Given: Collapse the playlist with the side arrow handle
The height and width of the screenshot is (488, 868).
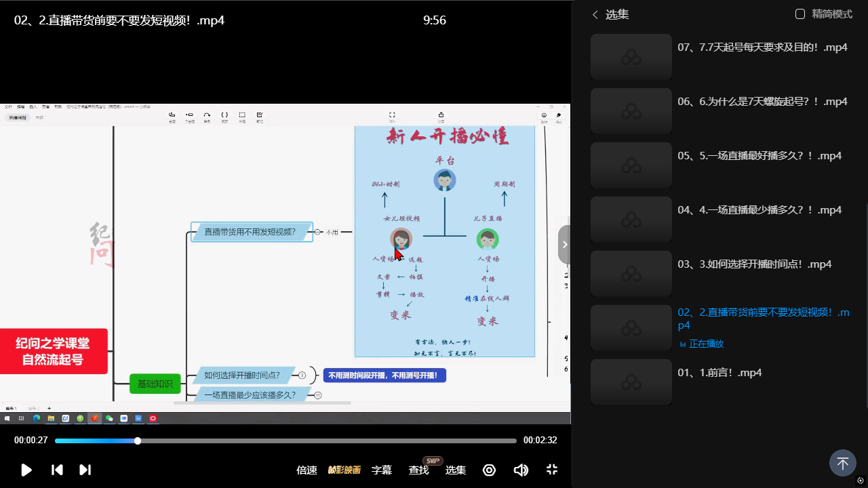Looking at the screenshot, I should click(564, 245).
